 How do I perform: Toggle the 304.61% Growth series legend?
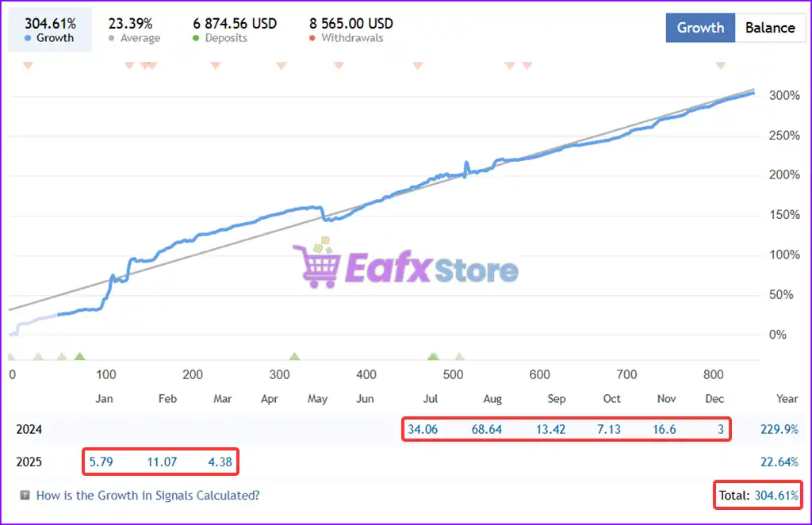(50, 30)
